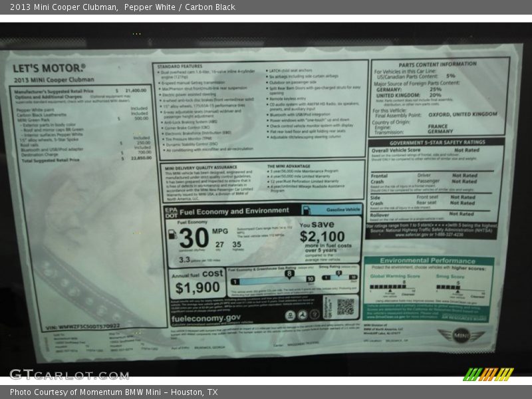Click the engine origin 'FRANCE'
532x399 pixels.
(x=438, y=126)
